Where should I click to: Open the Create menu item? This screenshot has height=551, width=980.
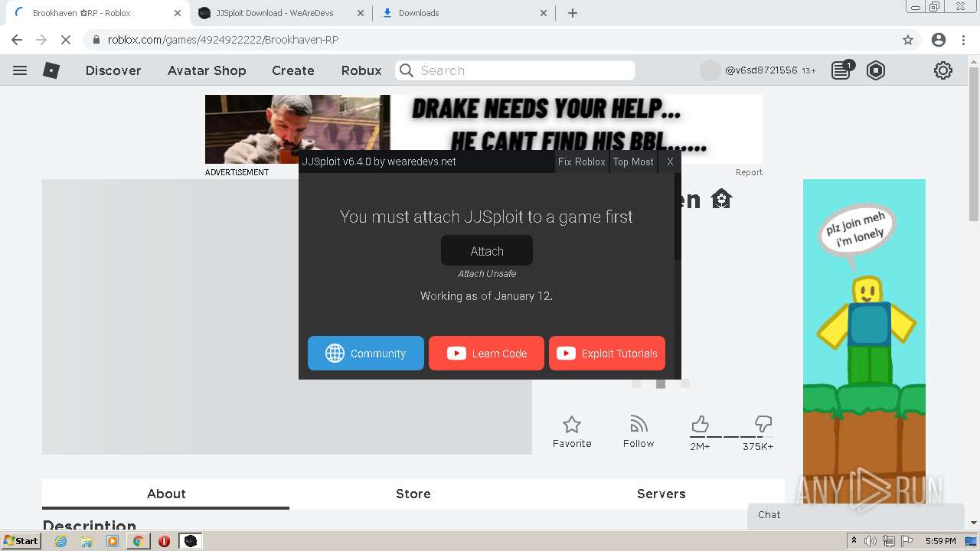293,70
